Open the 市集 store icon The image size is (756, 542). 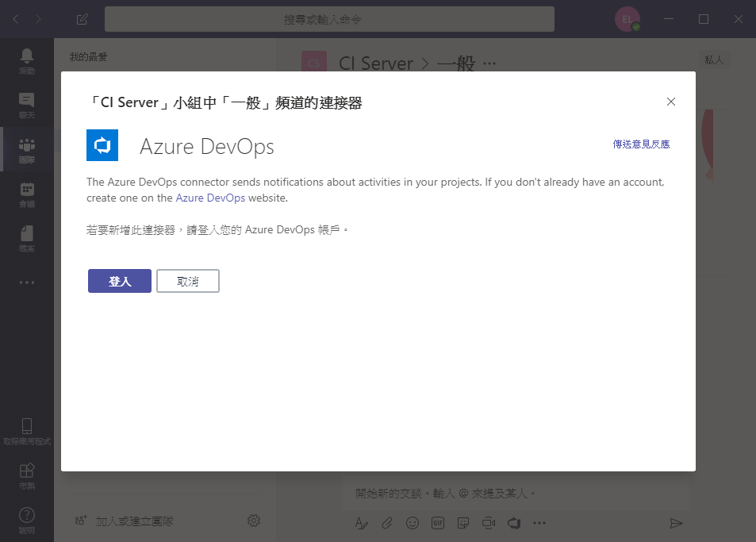pos(26,476)
